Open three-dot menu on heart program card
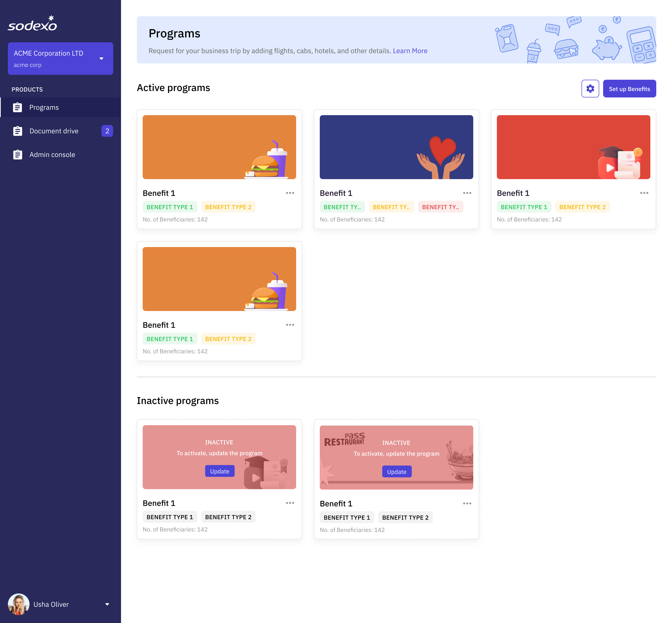Image resolution: width=672 pixels, height=623 pixels. tap(467, 193)
